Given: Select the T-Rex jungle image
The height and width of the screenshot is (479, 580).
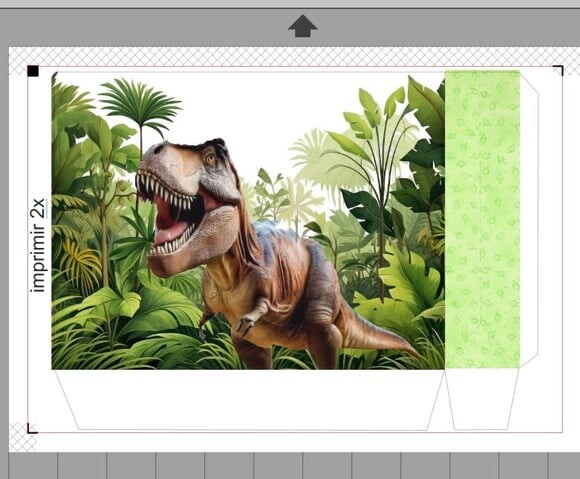Looking at the screenshot, I should (248, 221).
